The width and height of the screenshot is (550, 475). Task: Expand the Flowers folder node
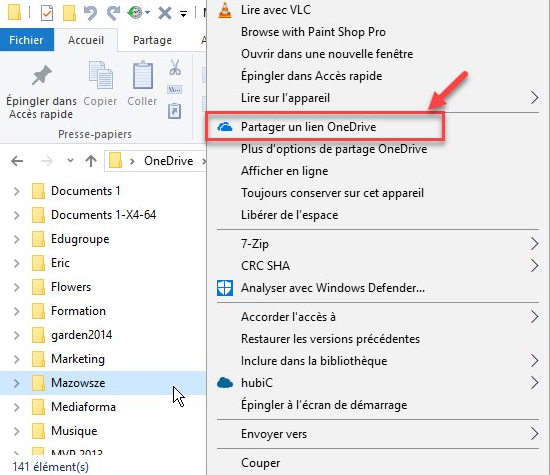click(x=16, y=287)
